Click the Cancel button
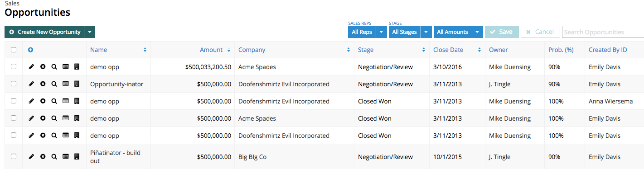This screenshot has width=644, height=169. pos(540,32)
